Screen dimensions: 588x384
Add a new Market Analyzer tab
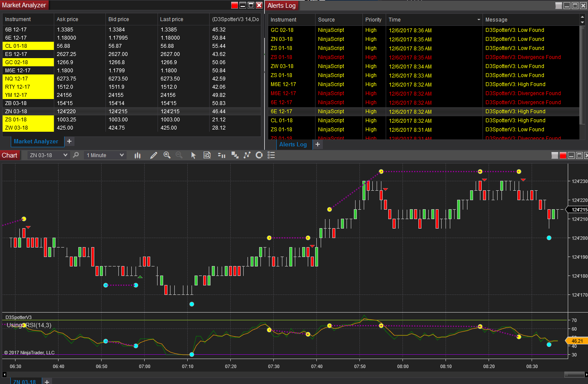[69, 141]
